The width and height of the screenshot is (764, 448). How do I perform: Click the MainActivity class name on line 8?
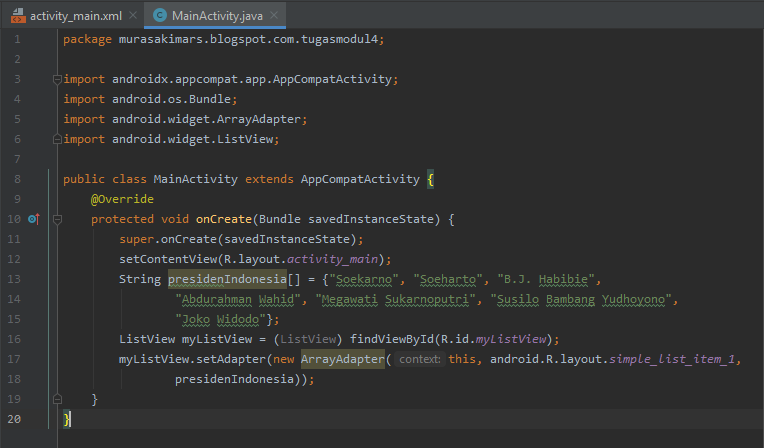pyautogui.click(x=195, y=179)
